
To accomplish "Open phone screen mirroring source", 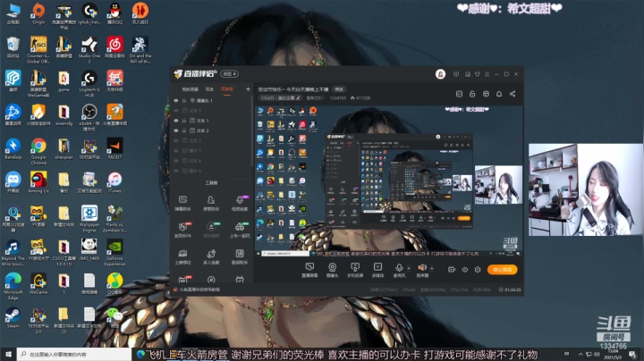I will pos(355,270).
